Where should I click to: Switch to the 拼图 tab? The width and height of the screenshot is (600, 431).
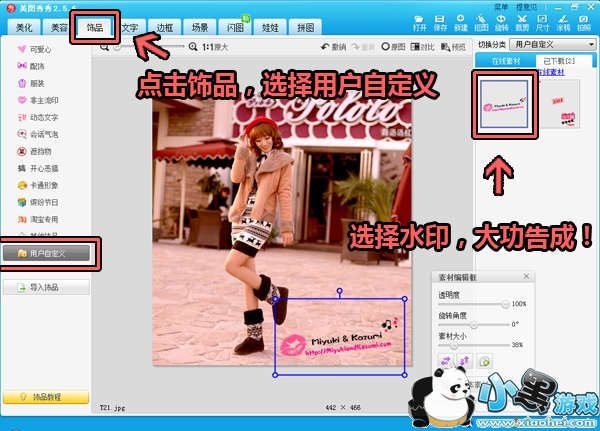[306, 27]
